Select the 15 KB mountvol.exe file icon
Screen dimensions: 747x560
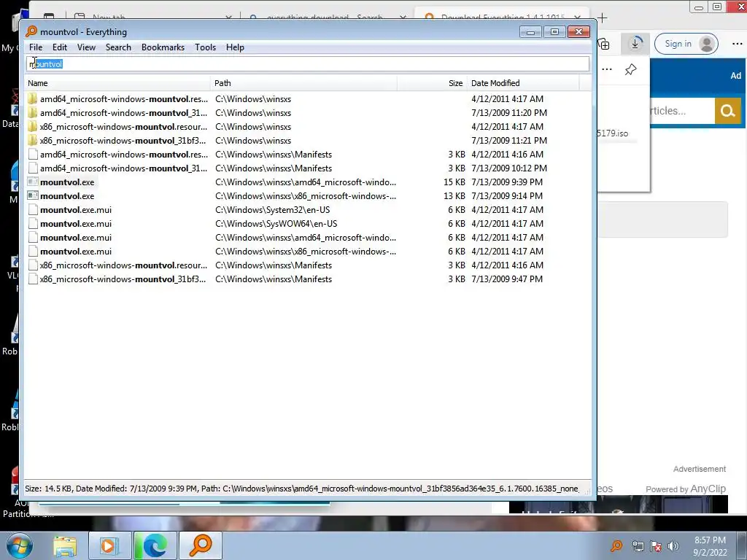tap(32, 182)
